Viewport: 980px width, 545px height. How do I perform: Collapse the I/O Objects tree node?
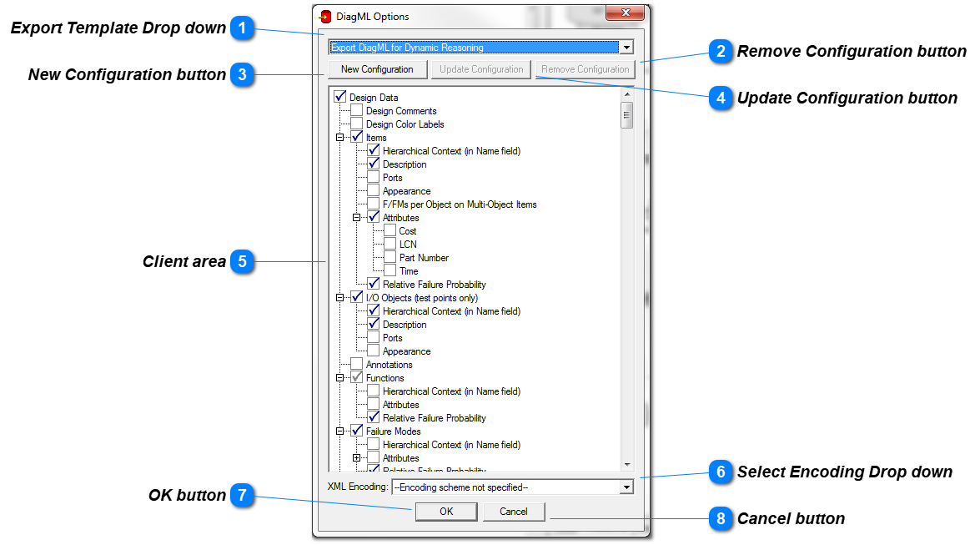coord(340,298)
